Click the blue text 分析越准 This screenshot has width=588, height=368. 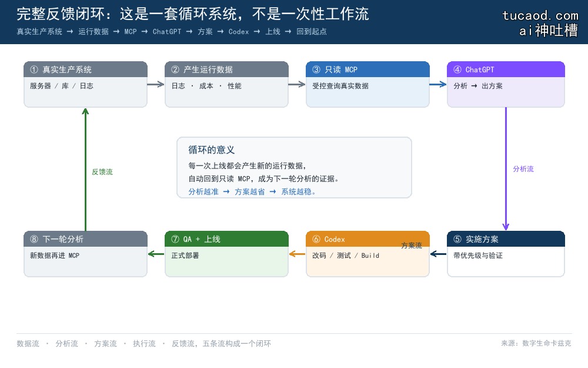click(203, 192)
